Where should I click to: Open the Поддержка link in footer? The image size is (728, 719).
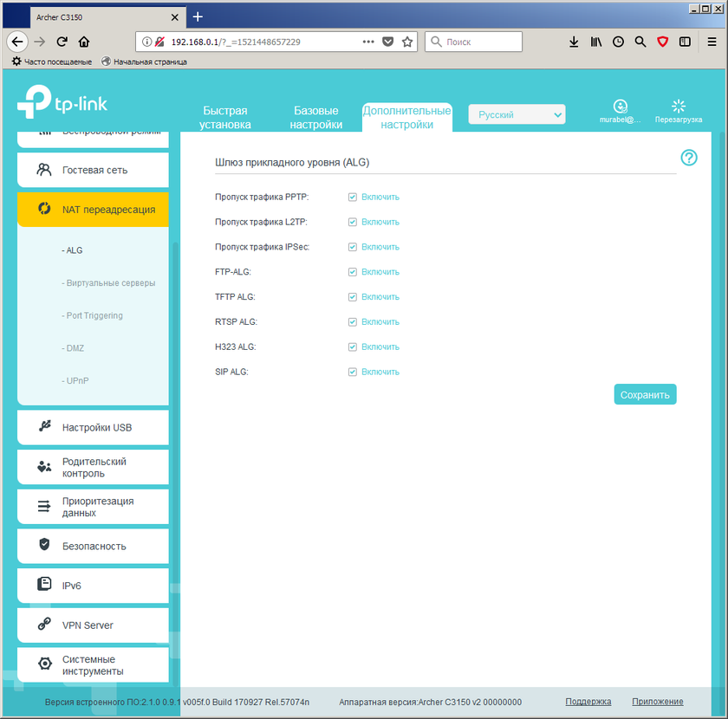tap(588, 702)
